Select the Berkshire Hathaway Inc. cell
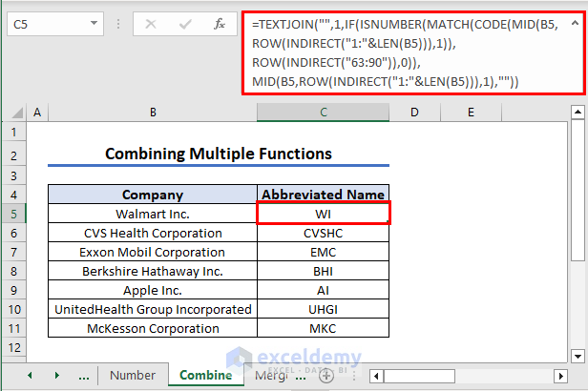This screenshot has height=391, width=588. click(153, 271)
